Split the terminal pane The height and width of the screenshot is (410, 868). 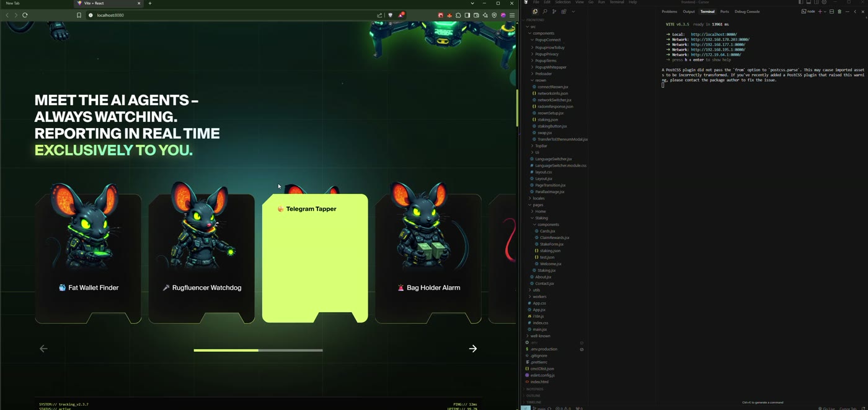click(x=831, y=11)
